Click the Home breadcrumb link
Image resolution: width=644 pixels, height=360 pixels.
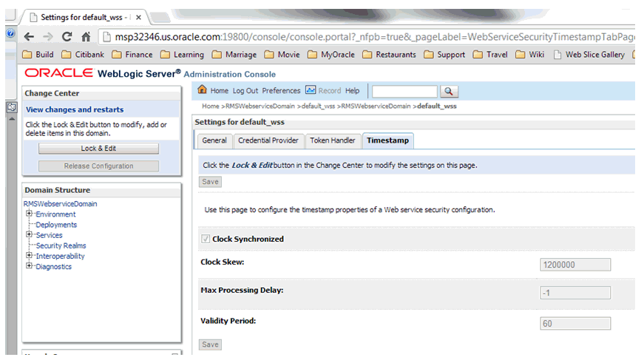(210, 106)
